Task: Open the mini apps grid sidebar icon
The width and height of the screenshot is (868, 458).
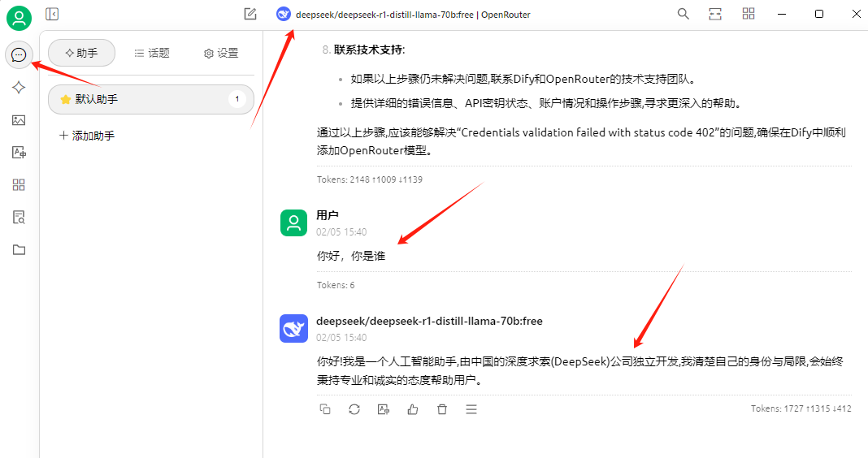Action: (x=19, y=185)
